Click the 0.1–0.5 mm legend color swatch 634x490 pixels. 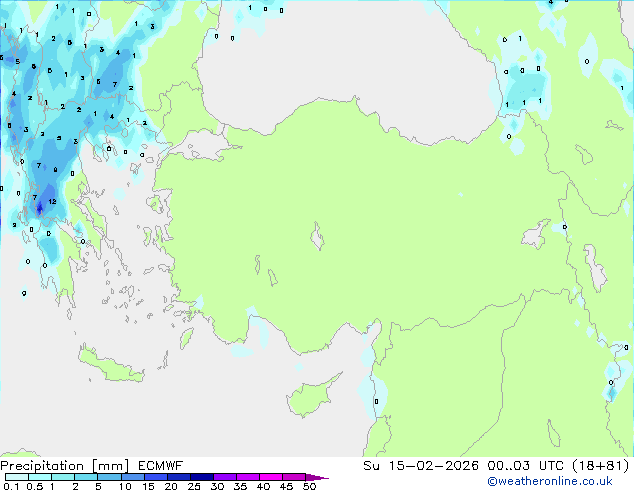(x=17, y=477)
